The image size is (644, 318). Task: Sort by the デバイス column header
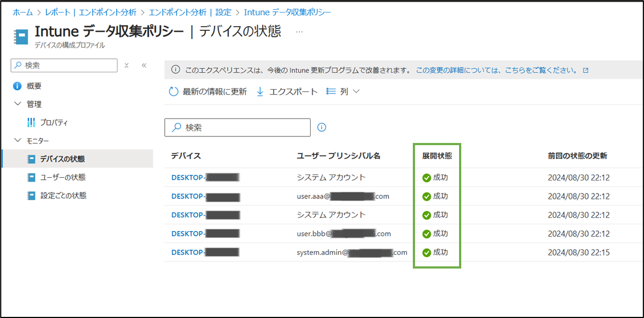(186, 156)
